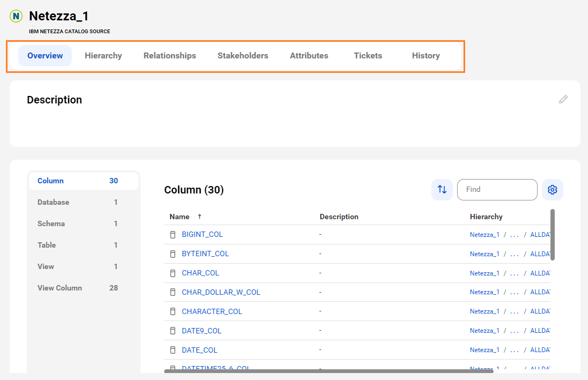Image resolution: width=588 pixels, height=380 pixels.
Task: Select View category in side list
Action: tap(84, 266)
